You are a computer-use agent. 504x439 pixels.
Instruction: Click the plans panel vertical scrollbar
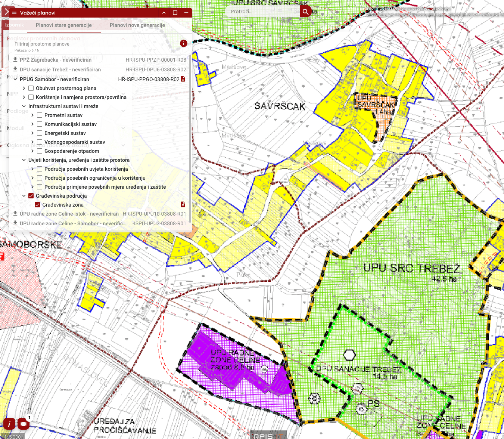point(190,138)
